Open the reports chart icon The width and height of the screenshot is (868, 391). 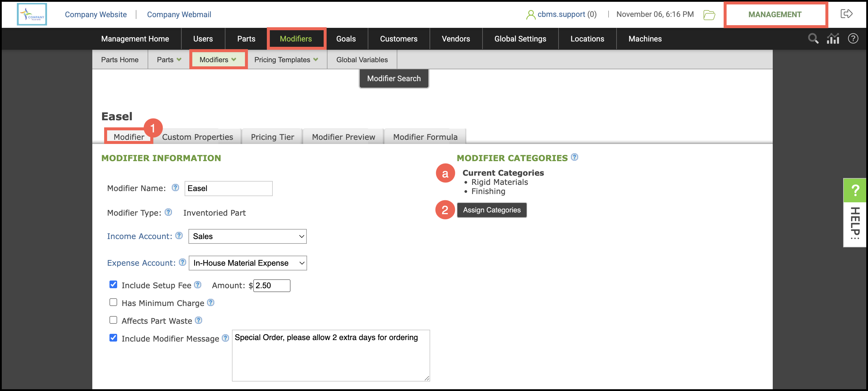(x=832, y=39)
